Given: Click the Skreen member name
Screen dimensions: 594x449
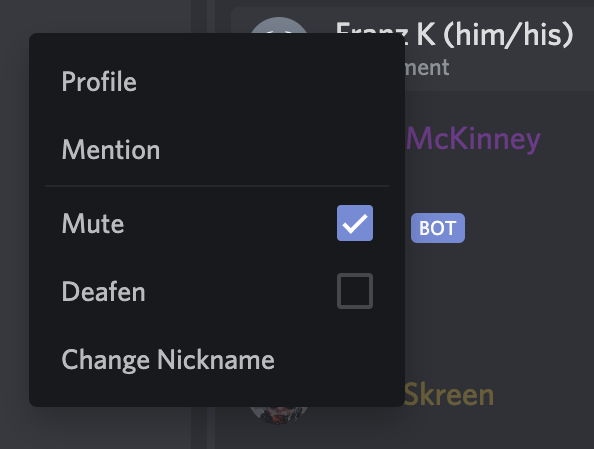Looking at the screenshot, I should coord(449,395).
